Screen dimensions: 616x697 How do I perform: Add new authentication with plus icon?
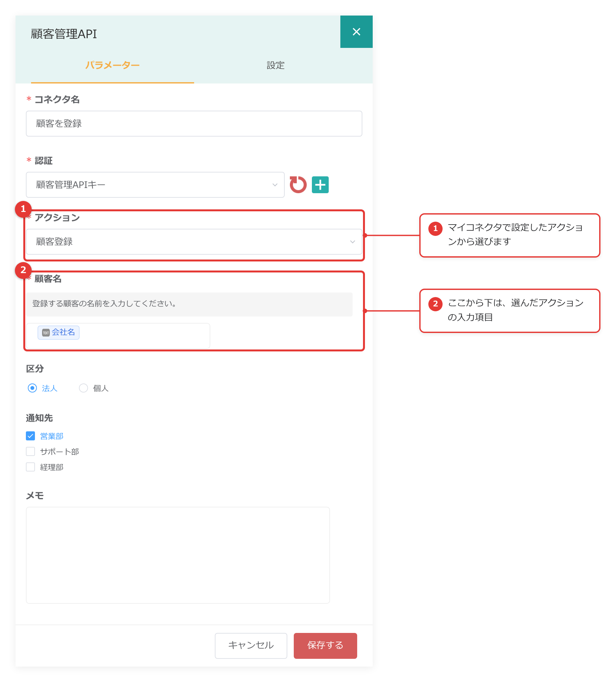click(x=320, y=185)
